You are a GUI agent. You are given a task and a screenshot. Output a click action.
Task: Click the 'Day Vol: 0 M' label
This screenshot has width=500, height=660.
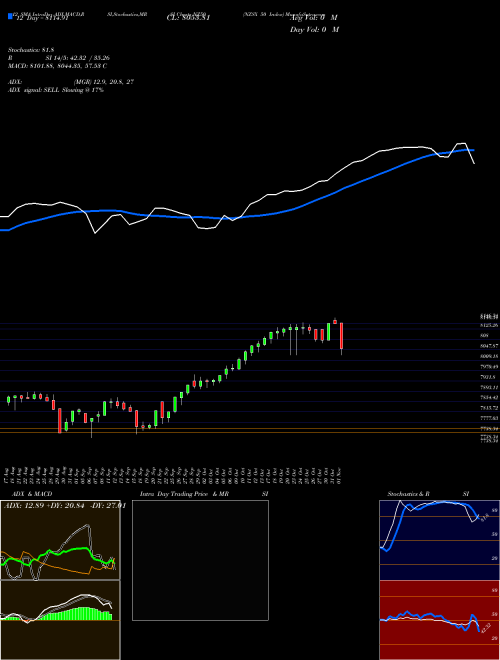click(314, 30)
